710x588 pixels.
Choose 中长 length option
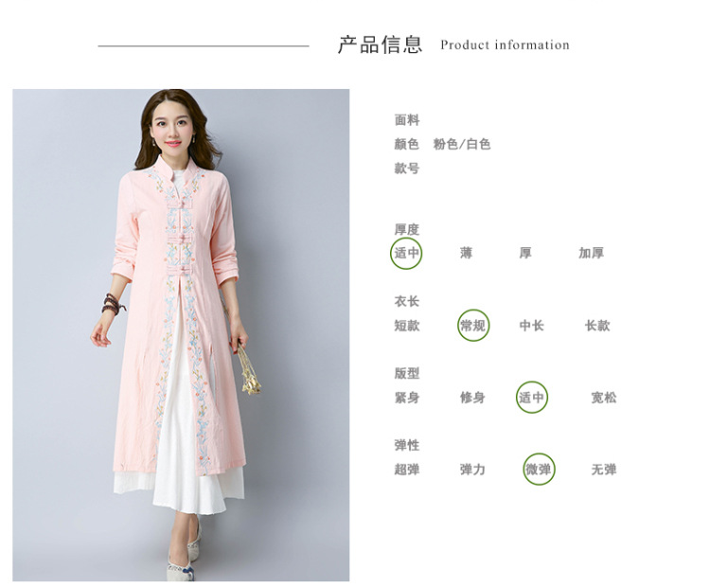[532, 326]
